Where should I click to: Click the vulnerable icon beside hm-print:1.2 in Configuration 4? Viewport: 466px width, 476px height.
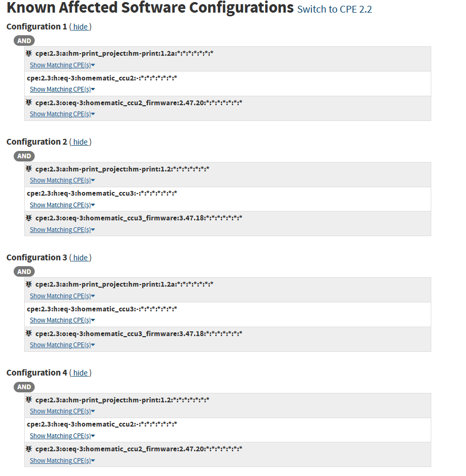pyautogui.click(x=29, y=399)
